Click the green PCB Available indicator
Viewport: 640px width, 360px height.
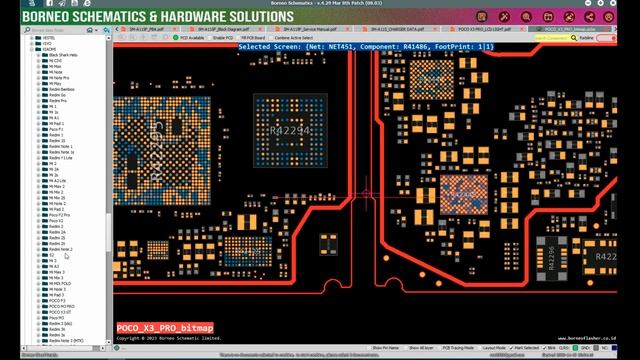[176, 38]
